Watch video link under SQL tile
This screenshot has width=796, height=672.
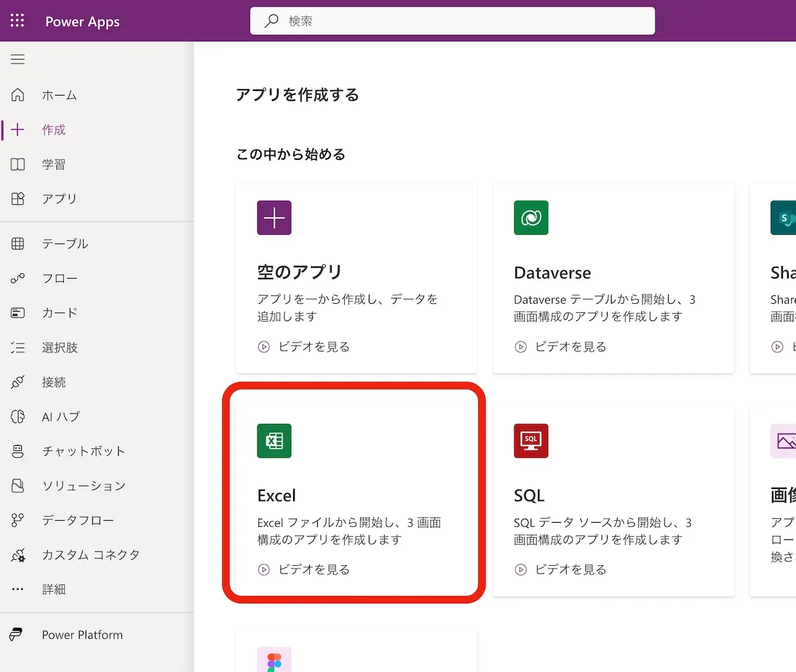click(570, 570)
